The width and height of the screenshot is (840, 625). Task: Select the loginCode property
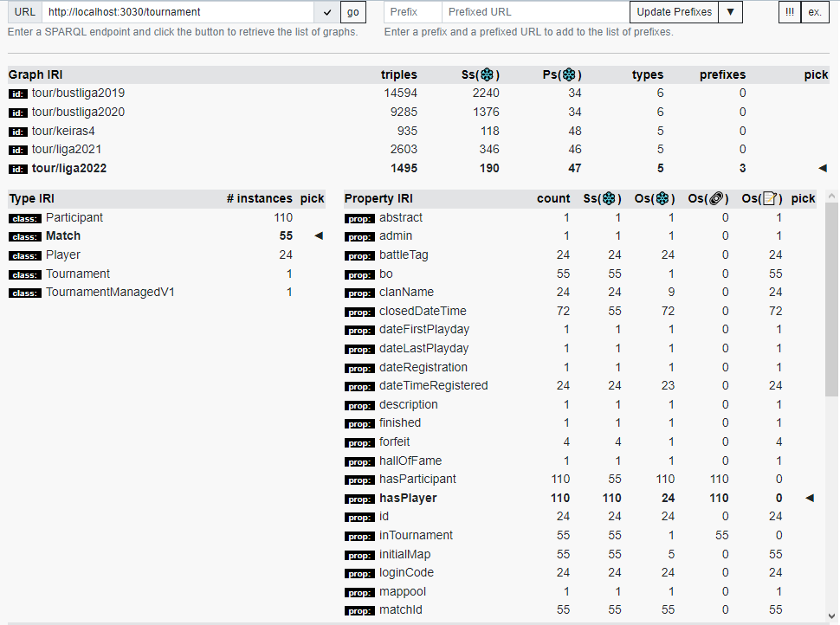click(x=407, y=572)
